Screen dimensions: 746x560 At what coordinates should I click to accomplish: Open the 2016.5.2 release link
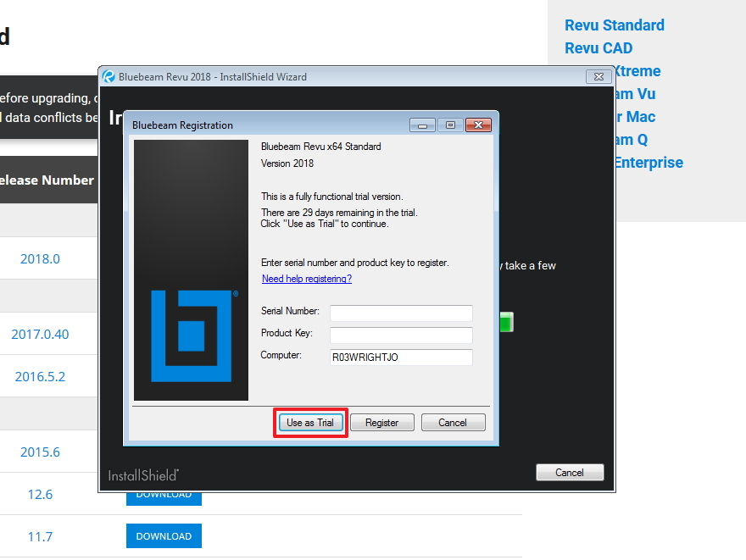click(40, 376)
